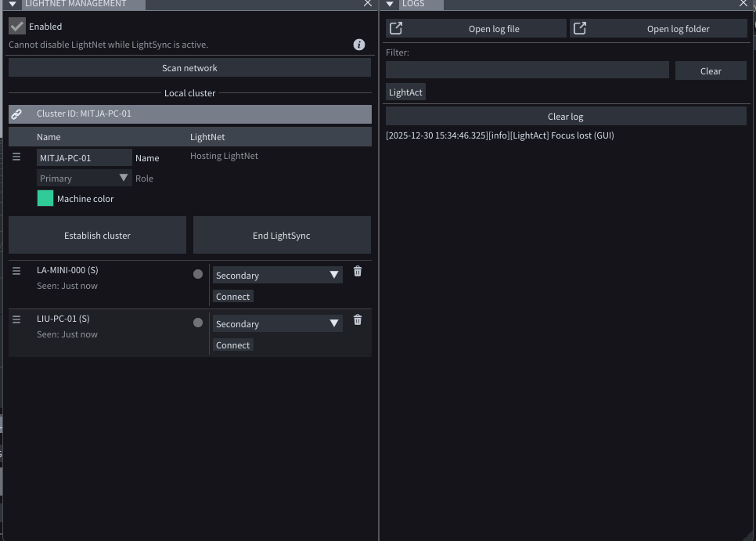The width and height of the screenshot is (756, 541).
Task: Click the cluster link chain icon
Action: [16, 114]
